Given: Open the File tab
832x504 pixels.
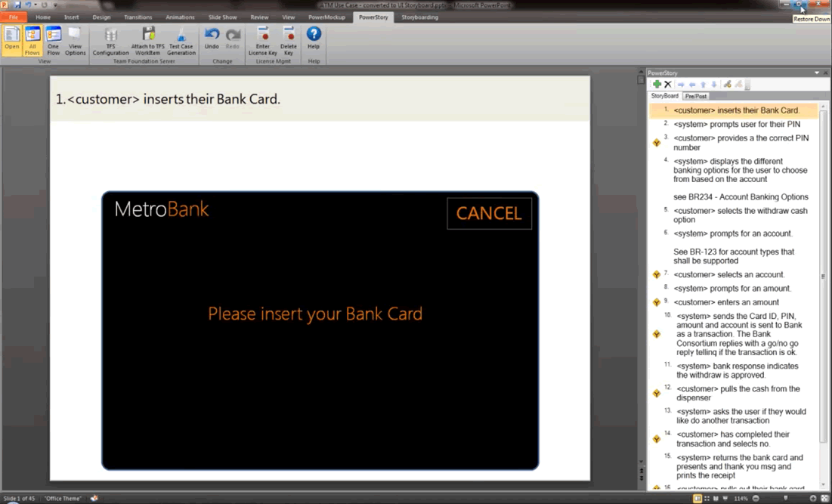Looking at the screenshot, I should click(14, 17).
